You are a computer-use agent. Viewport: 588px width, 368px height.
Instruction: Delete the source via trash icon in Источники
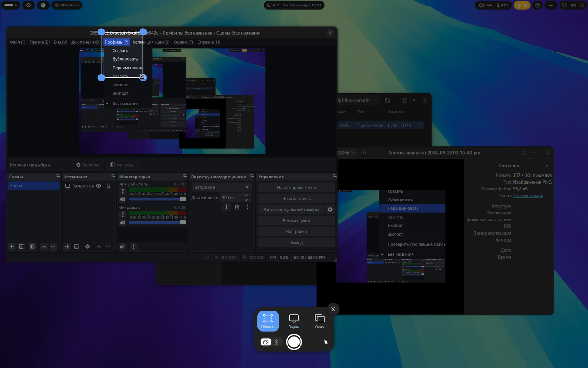pyautogui.click(x=76, y=247)
